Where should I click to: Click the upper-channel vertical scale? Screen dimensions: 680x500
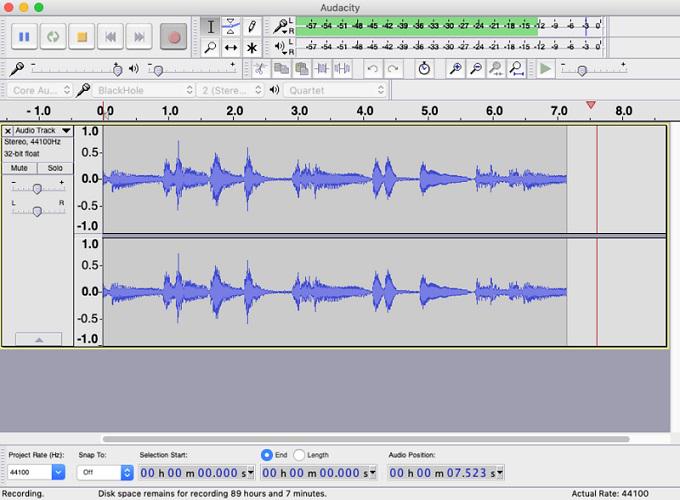(x=89, y=179)
